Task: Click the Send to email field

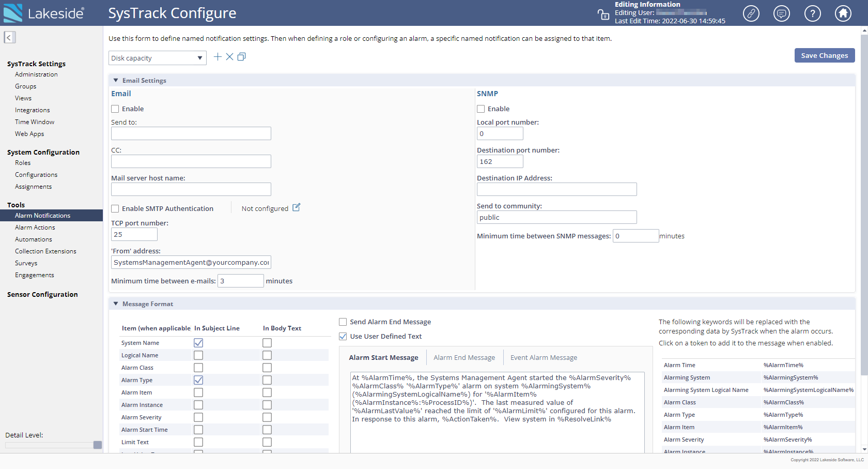Action: [x=191, y=133]
